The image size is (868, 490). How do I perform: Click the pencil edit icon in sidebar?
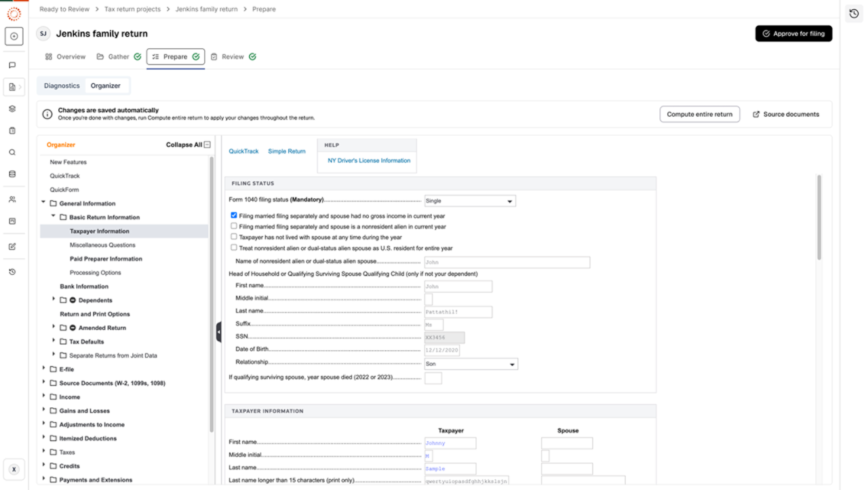[12, 246]
